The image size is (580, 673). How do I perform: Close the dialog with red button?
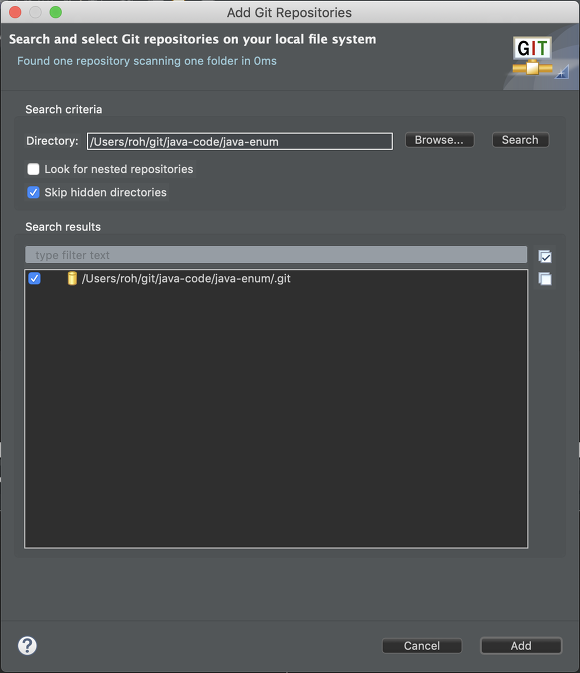(15, 12)
